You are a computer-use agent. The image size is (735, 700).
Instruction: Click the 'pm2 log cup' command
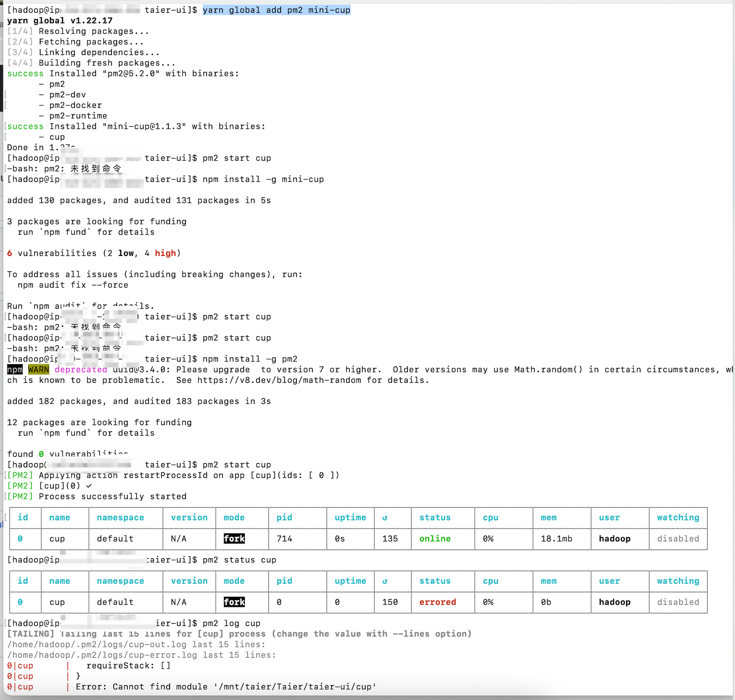[x=232, y=624]
